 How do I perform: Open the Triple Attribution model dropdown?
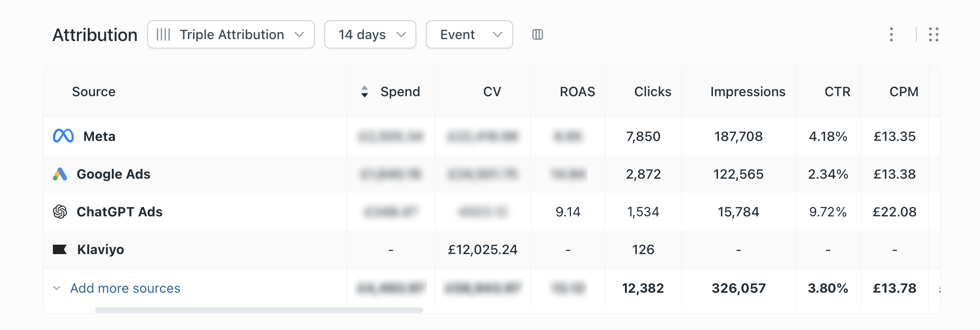(x=231, y=34)
